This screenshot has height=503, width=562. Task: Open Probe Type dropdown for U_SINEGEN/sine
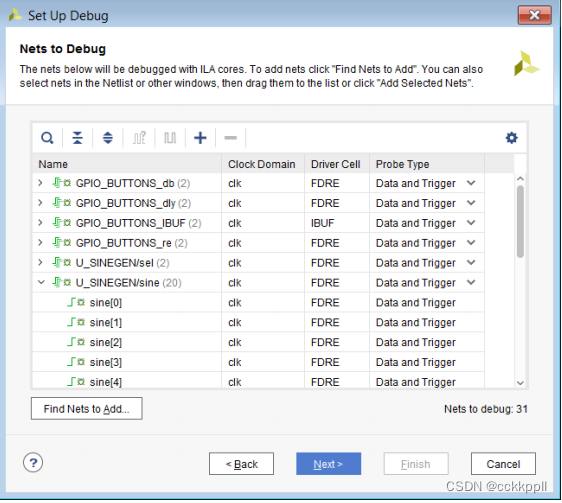[x=471, y=283]
